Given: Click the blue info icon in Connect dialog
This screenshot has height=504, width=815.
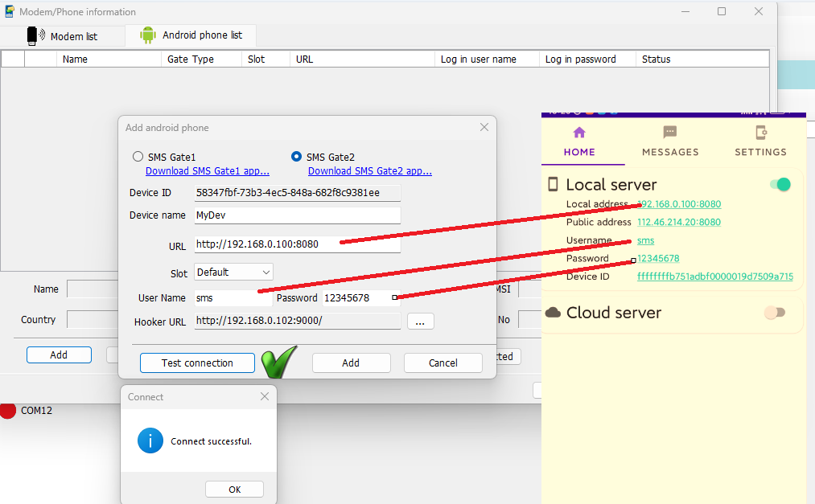Looking at the screenshot, I should [150, 440].
